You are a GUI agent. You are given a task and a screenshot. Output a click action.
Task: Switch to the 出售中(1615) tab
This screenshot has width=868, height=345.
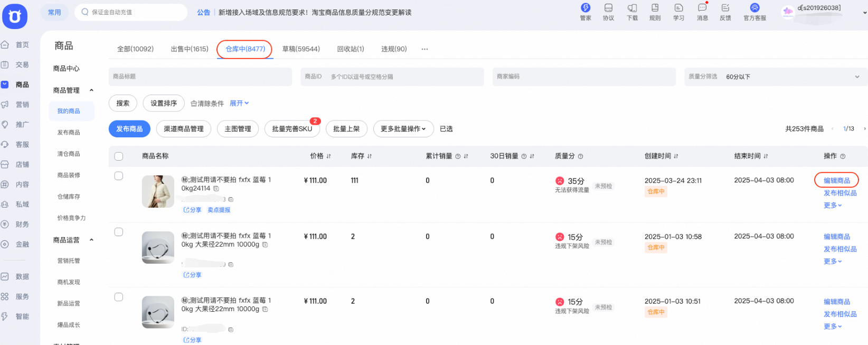[x=190, y=49]
